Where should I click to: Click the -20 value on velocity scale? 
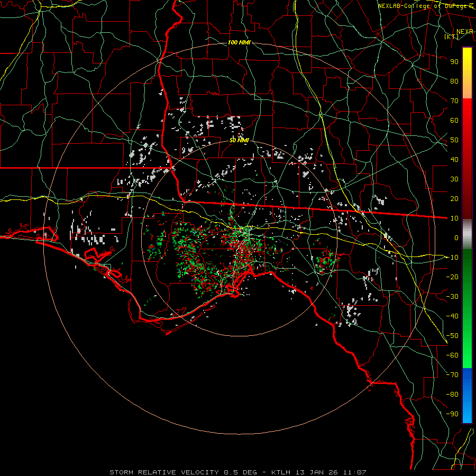452,277
